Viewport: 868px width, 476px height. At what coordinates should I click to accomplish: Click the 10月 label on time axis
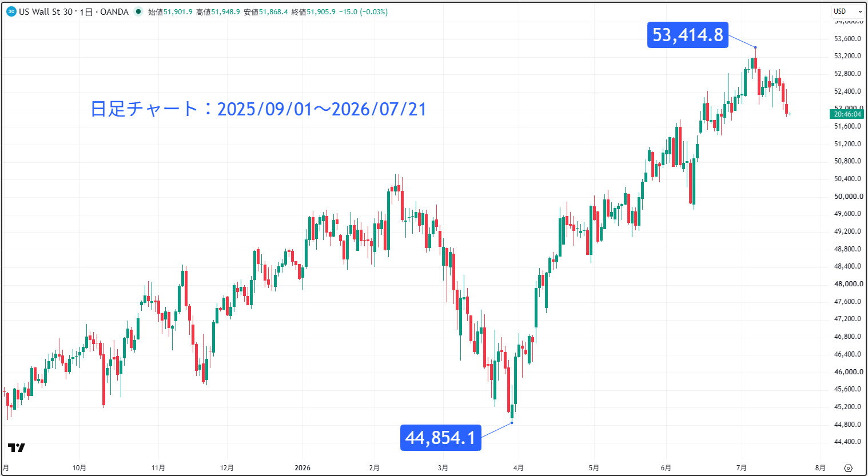[x=79, y=468]
